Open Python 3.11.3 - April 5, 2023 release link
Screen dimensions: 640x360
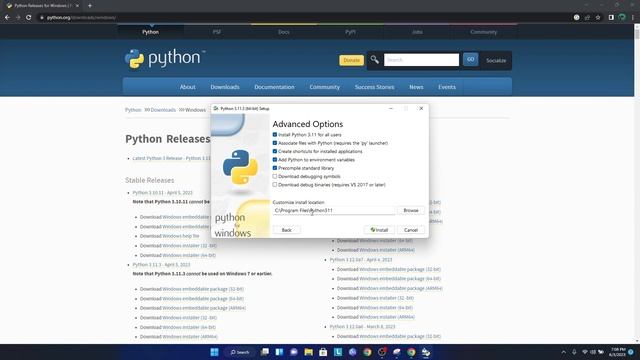[161, 265]
